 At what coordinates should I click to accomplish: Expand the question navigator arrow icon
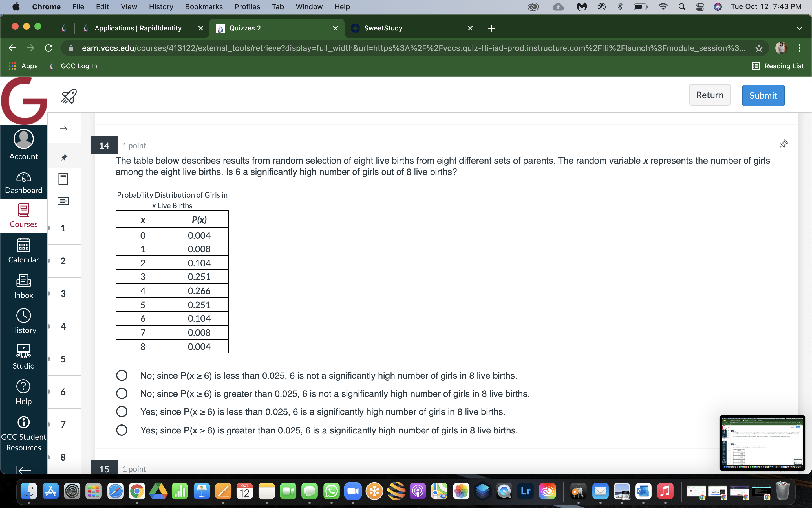(x=64, y=129)
